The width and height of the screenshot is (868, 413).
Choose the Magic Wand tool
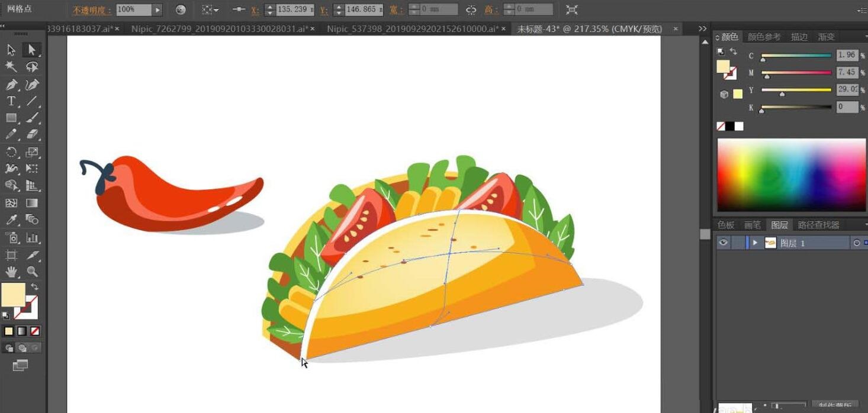click(11, 67)
